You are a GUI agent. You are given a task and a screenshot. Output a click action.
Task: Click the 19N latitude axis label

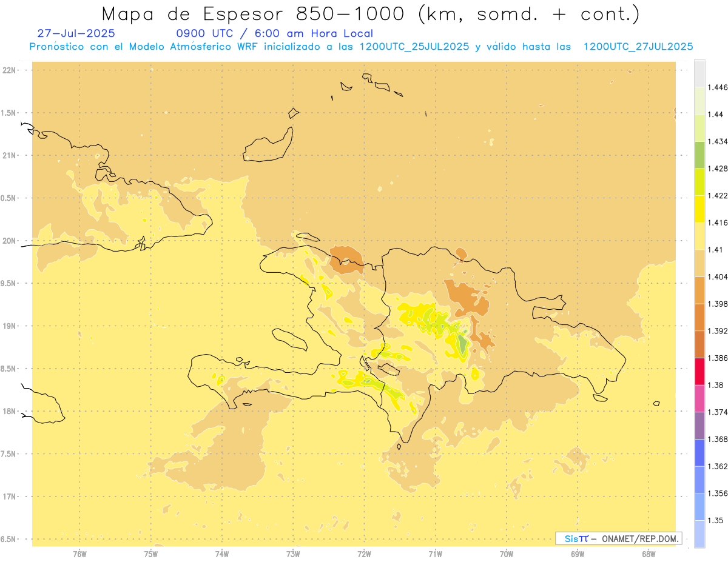click(10, 326)
